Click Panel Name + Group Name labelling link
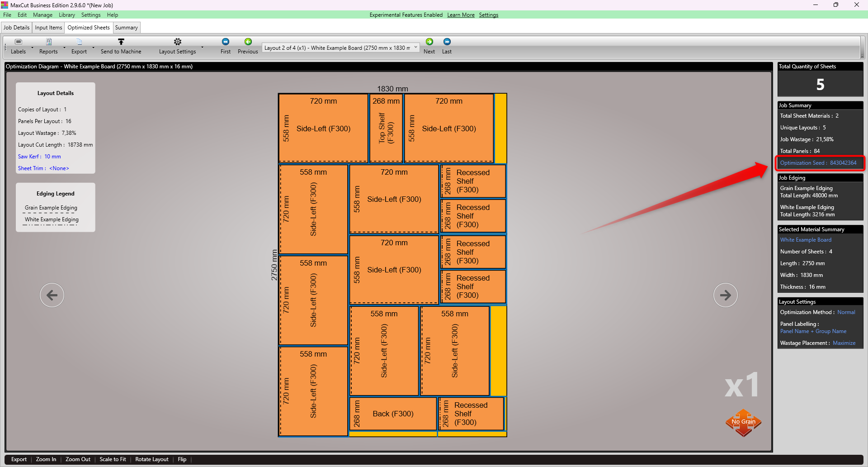 813,331
